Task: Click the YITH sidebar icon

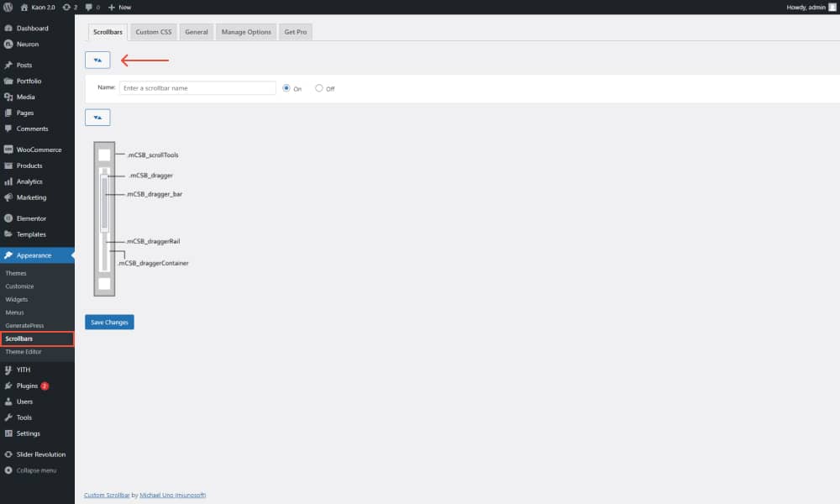Action: tap(10, 369)
